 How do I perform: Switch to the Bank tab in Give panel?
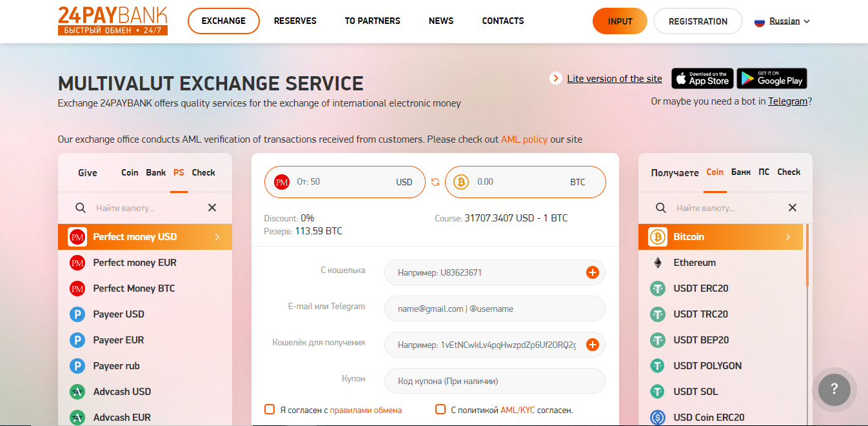156,172
